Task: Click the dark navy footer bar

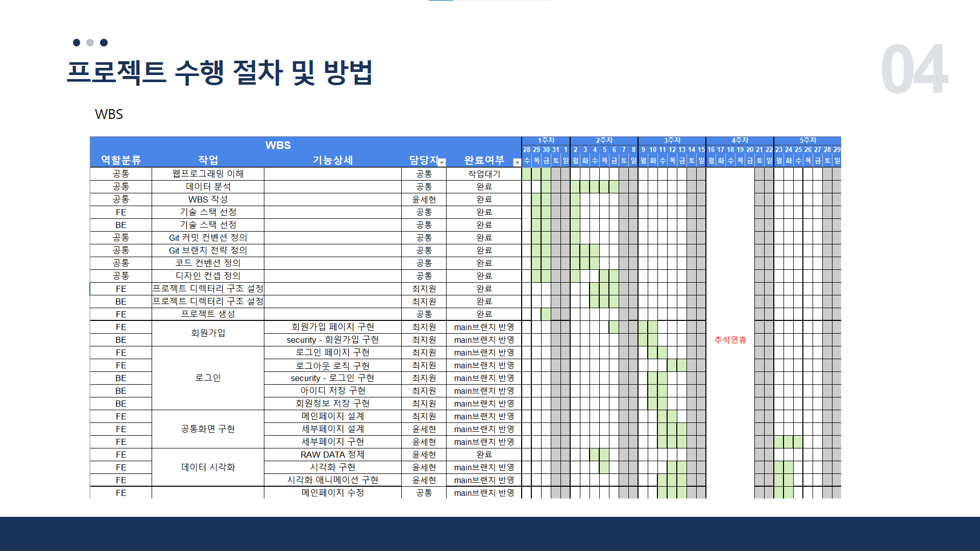Action: click(x=490, y=534)
